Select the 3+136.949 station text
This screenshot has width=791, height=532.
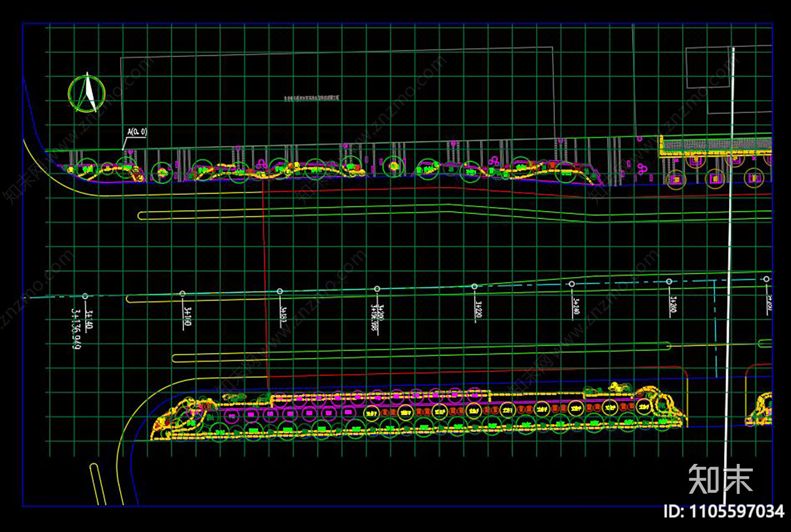click(x=77, y=329)
